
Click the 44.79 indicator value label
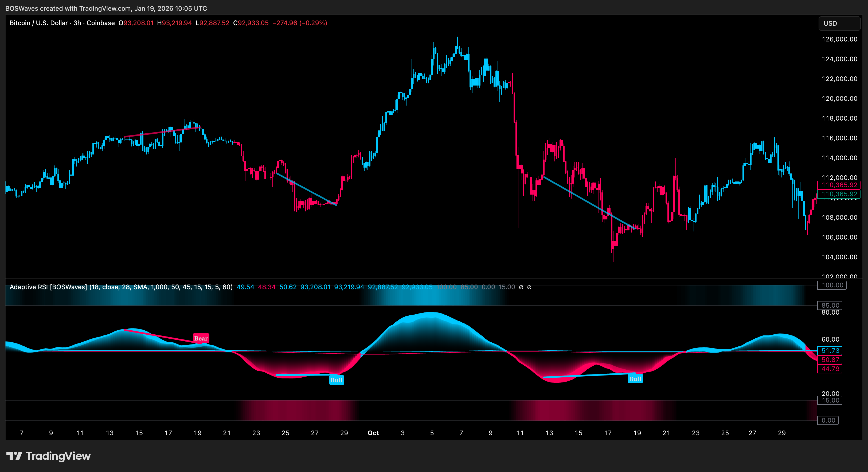pyautogui.click(x=830, y=369)
